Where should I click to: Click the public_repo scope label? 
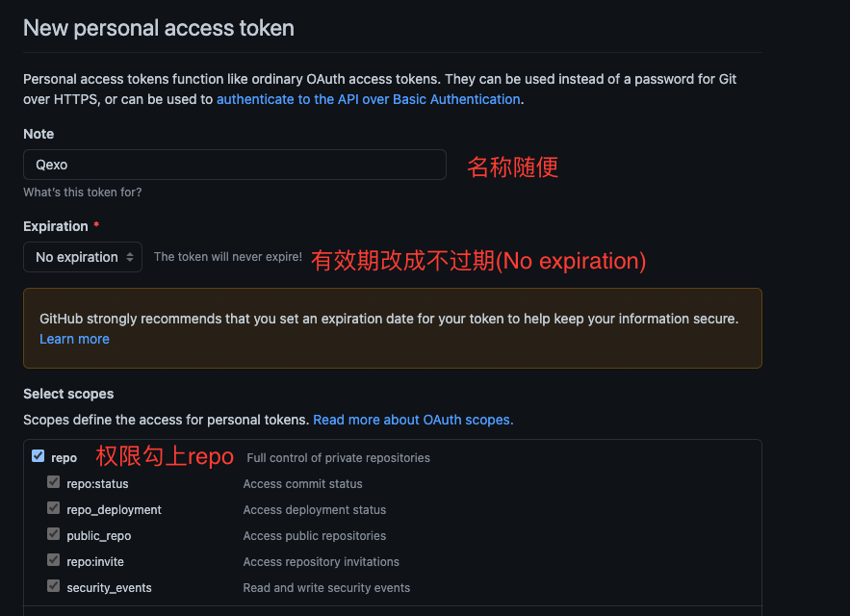[x=98, y=536]
